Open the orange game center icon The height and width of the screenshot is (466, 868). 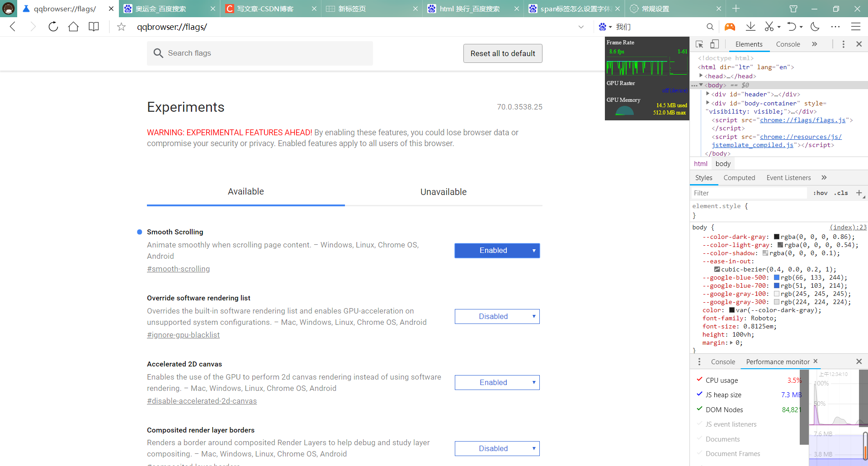730,27
